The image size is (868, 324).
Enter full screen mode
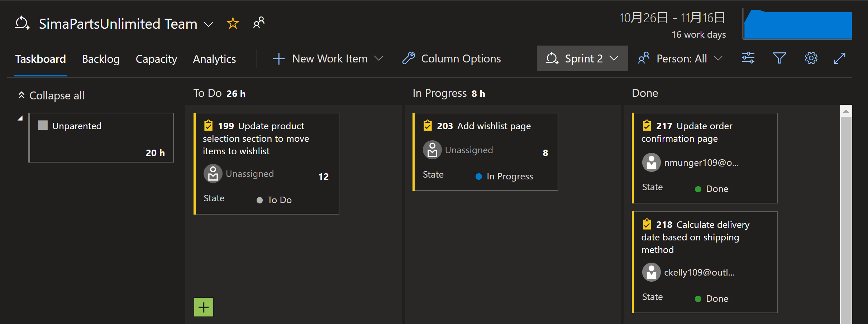pyautogui.click(x=840, y=58)
